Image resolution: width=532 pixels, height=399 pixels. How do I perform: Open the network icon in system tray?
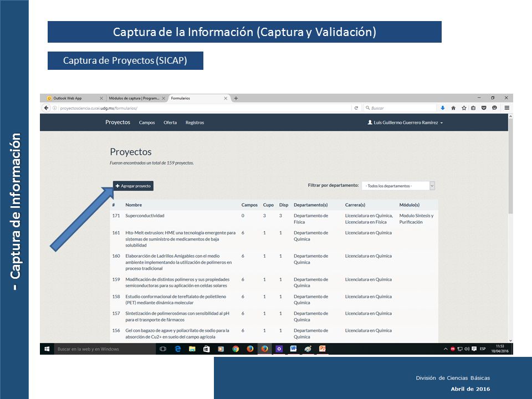pyautogui.click(x=460, y=349)
